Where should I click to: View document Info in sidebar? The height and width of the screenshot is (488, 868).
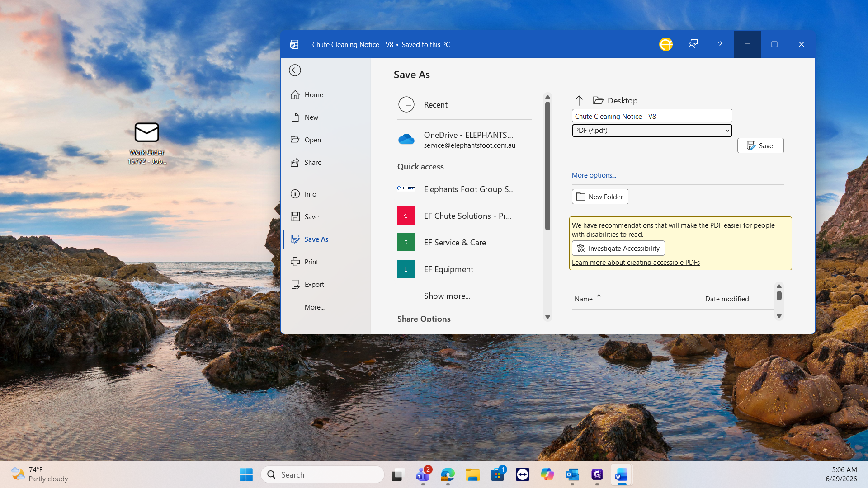pyautogui.click(x=325, y=194)
